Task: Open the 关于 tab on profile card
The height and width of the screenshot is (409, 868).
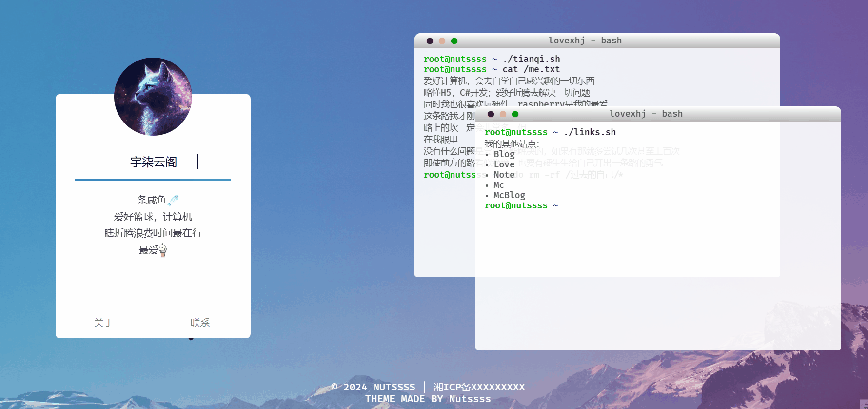Action: [x=104, y=323]
